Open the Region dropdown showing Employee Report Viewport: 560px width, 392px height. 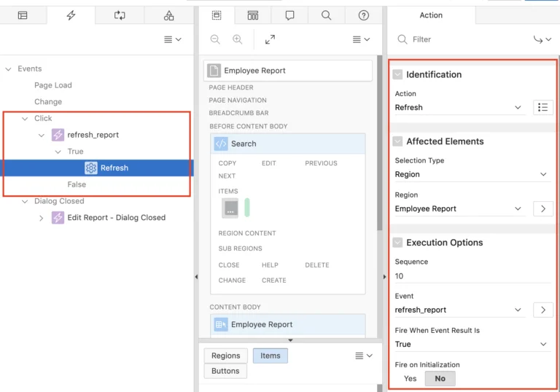(459, 209)
